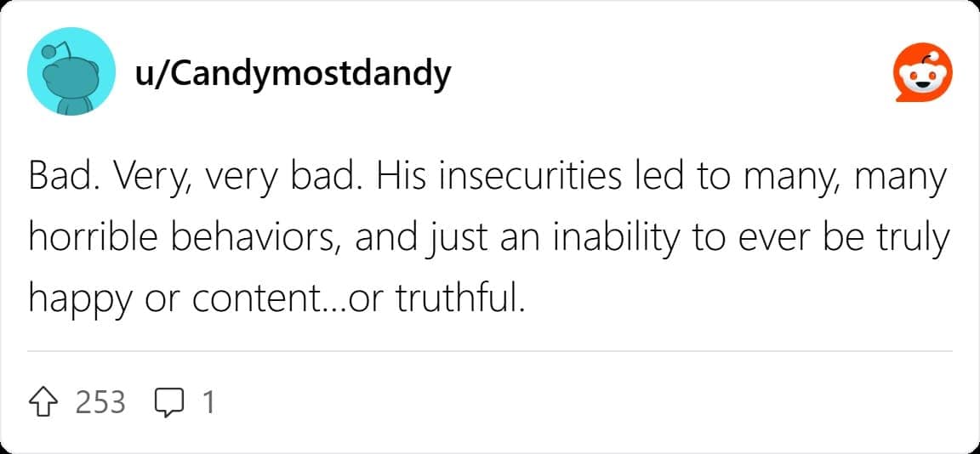This screenshot has width=980, height=454.
Task: Click the 253 upvote count
Action: point(100,401)
